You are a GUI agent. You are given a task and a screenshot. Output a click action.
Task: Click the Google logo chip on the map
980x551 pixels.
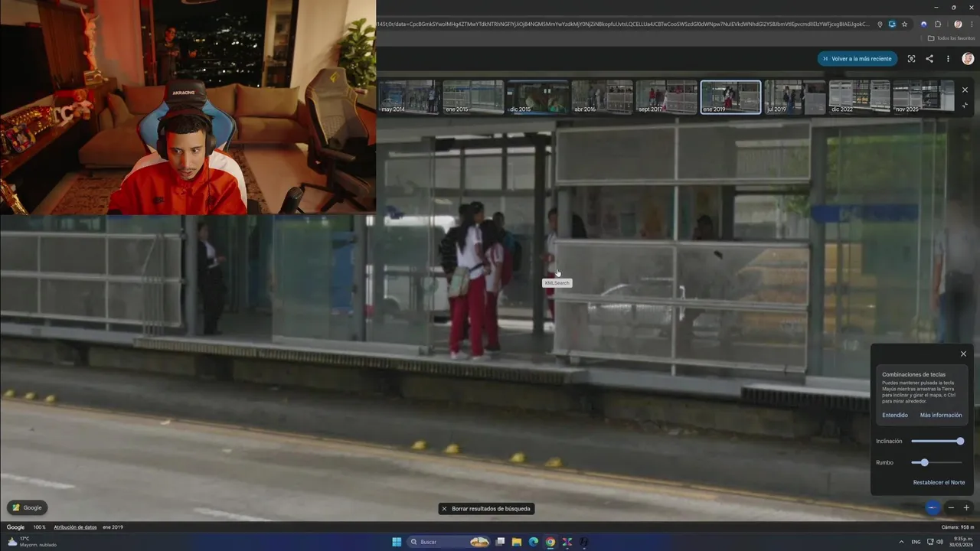[x=28, y=507]
